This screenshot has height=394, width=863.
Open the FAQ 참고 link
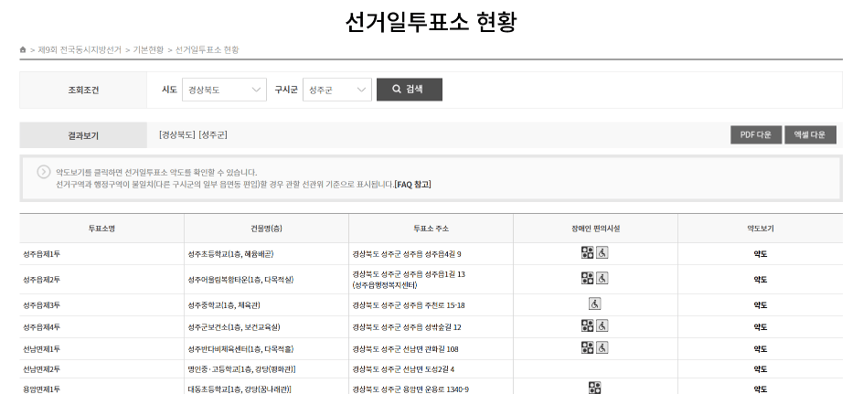[x=413, y=184]
